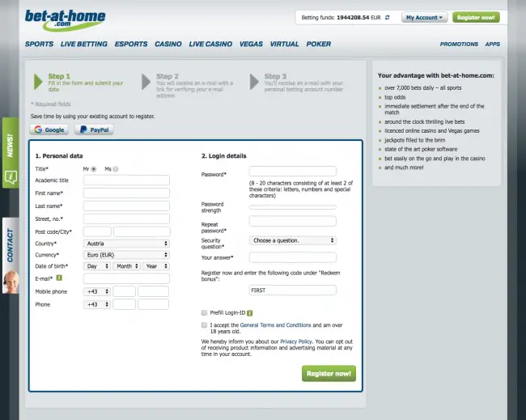Click the info icon next to Prefill Login-ID
The image size is (526, 420).
pos(250,312)
